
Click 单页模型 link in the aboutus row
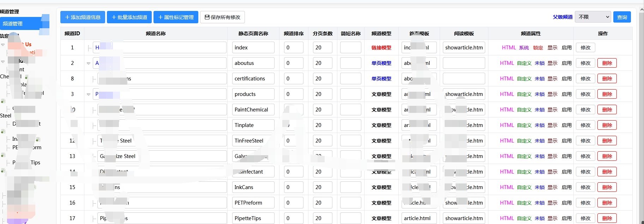(381, 63)
